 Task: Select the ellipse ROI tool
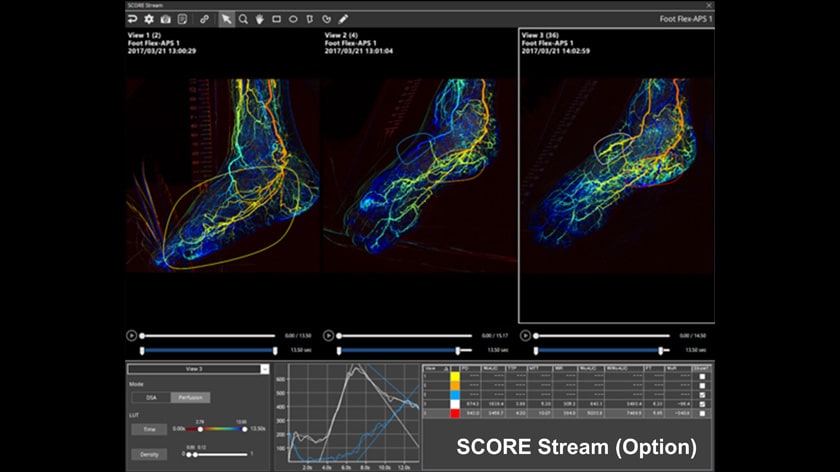pyautogui.click(x=293, y=19)
